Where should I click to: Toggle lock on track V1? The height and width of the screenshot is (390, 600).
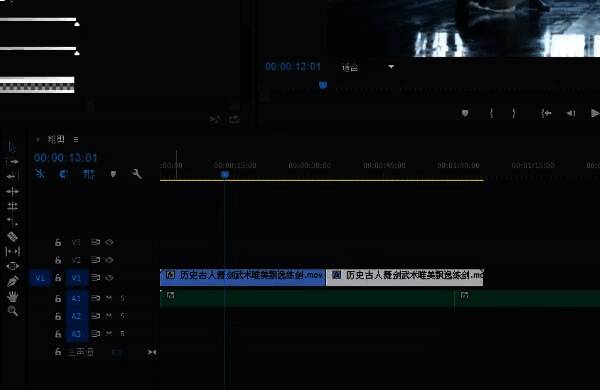point(58,278)
